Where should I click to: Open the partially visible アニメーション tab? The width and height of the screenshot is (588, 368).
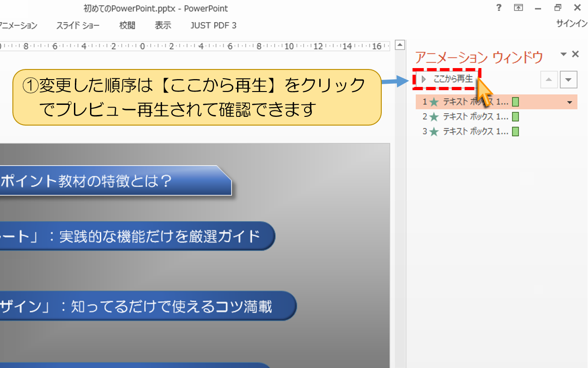coord(18,26)
